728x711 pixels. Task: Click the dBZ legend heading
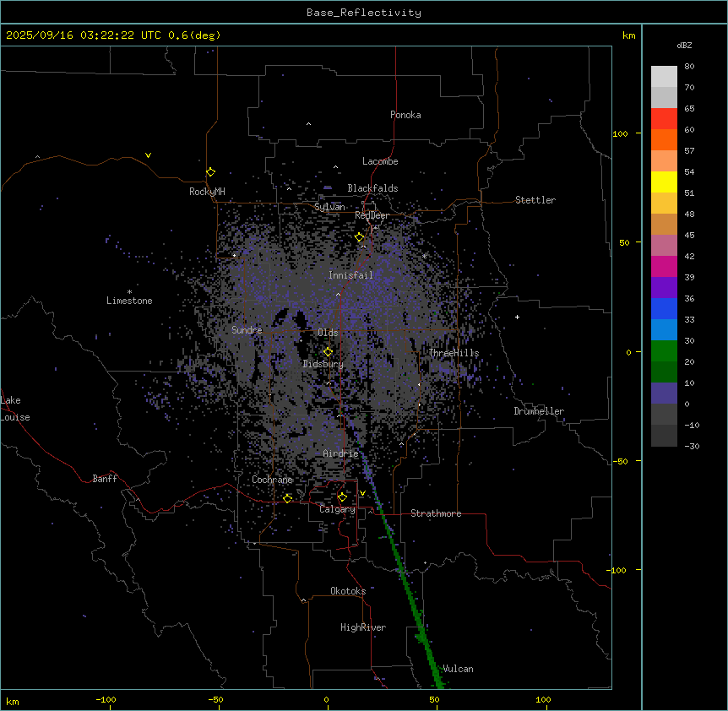coord(684,45)
